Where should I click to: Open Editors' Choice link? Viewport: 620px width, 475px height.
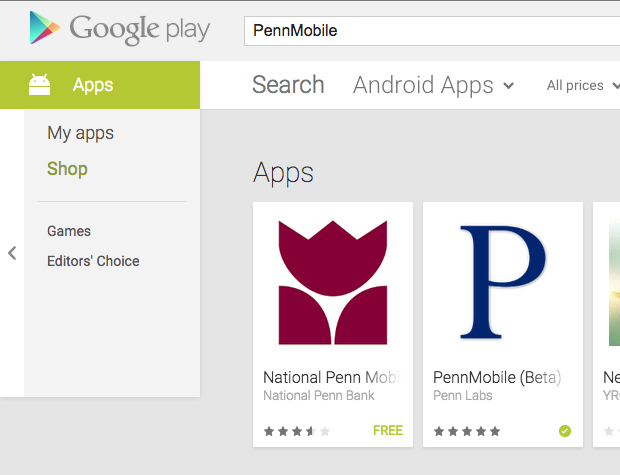click(93, 261)
